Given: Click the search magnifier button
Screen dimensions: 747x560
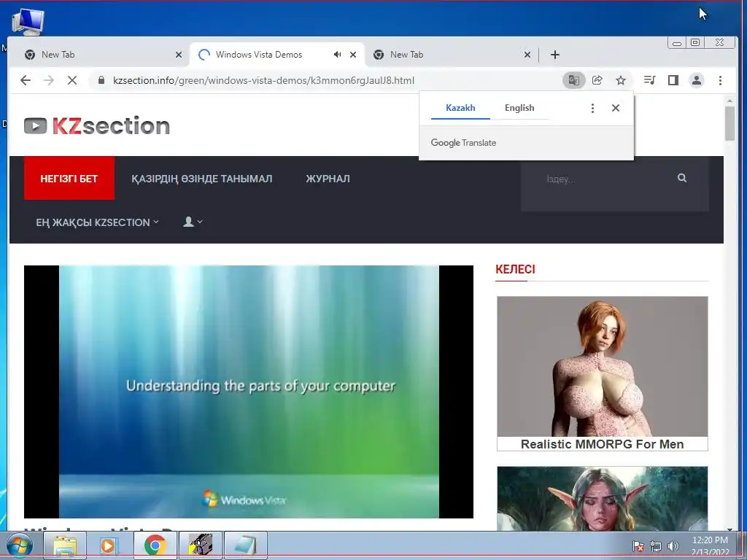Looking at the screenshot, I should (x=682, y=178).
